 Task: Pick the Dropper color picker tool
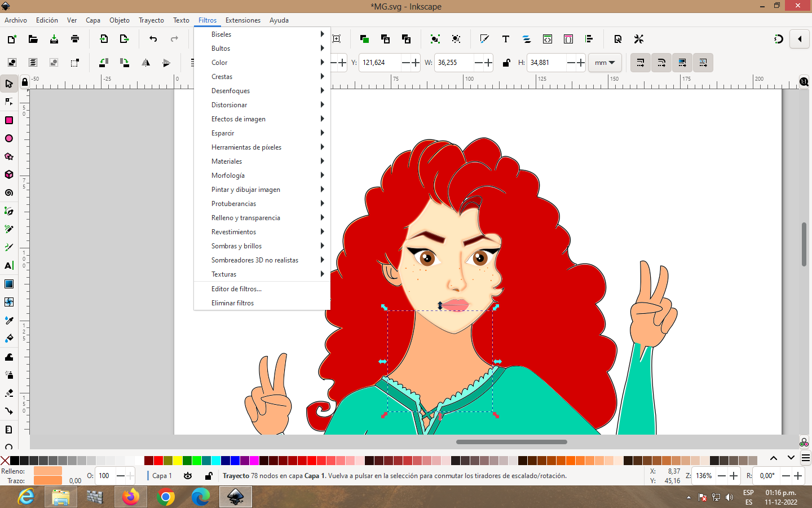[9, 320]
